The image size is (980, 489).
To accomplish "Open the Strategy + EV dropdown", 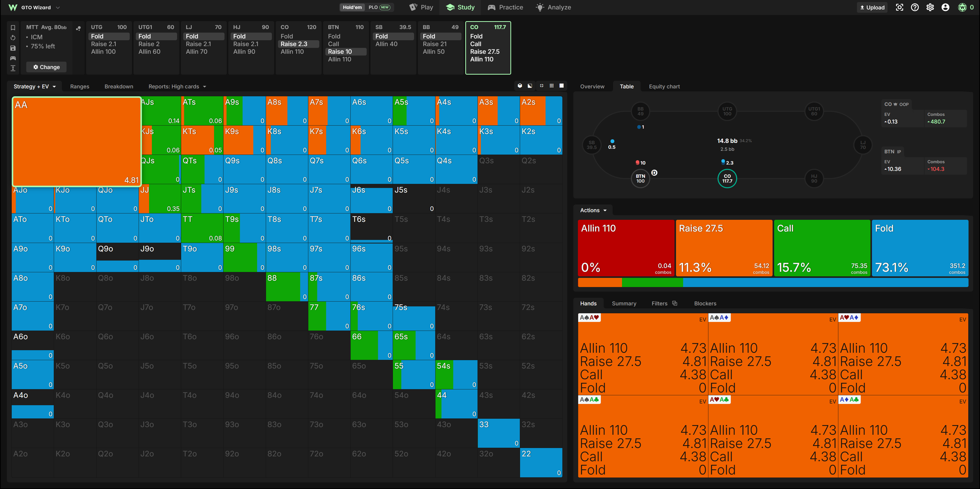I will 35,86.
